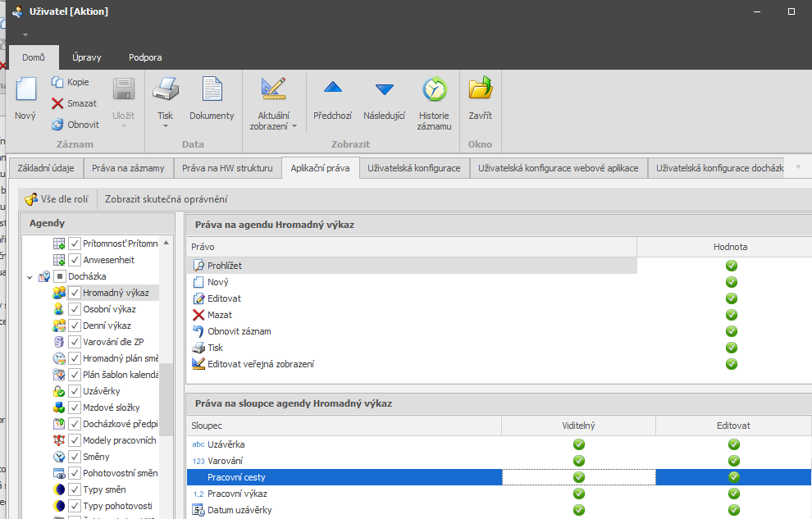Screen dimensions: 812x519
Task: Click the Vše dle rolí broom icon
Action: (31, 199)
